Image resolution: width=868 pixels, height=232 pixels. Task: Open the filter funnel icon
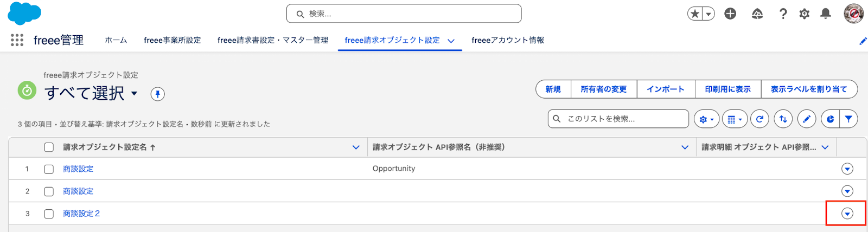pyautogui.click(x=848, y=119)
